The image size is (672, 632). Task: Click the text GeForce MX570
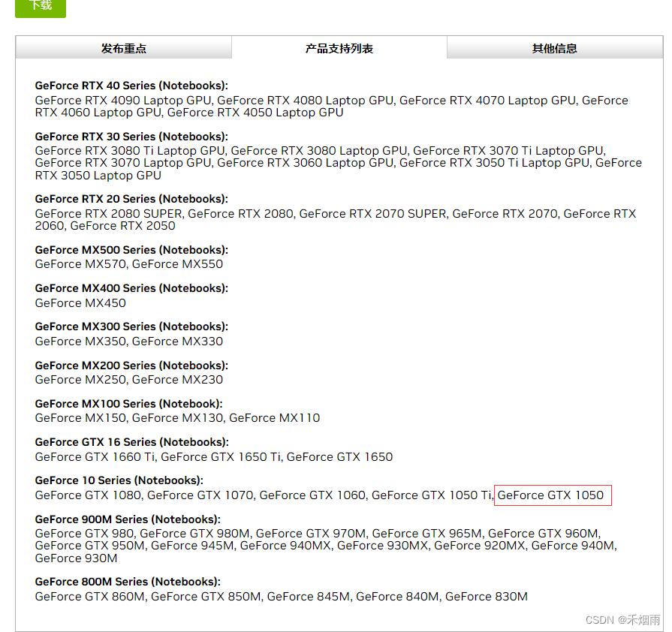tap(80, 264)
